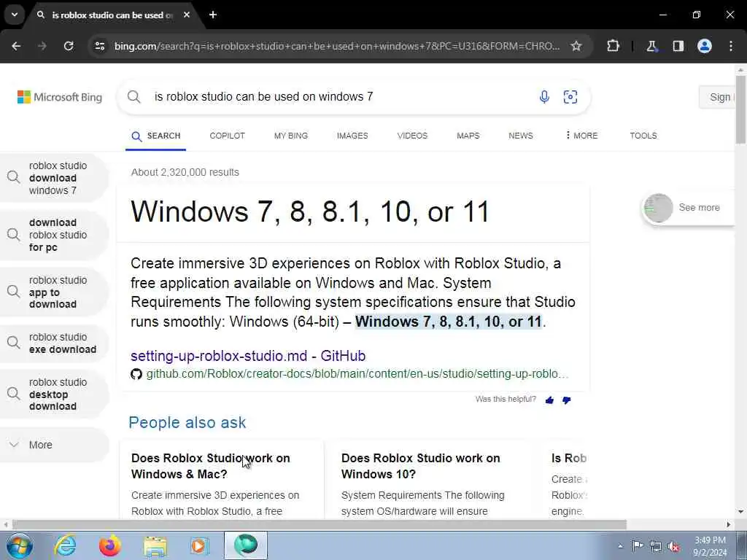This screenshot has width=747, height=560.
Task: Launch Internet Explorer from taskbar
Action: [65, 545]
